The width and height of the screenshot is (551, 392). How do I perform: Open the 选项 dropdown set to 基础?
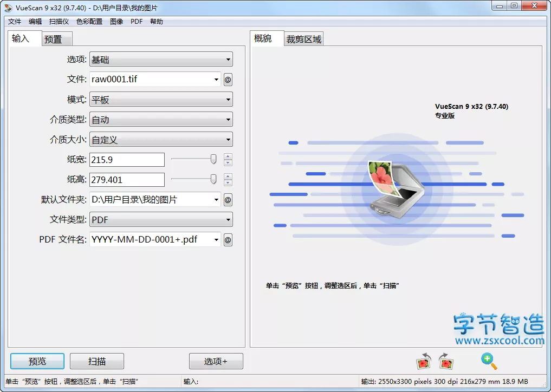(161, 60)
